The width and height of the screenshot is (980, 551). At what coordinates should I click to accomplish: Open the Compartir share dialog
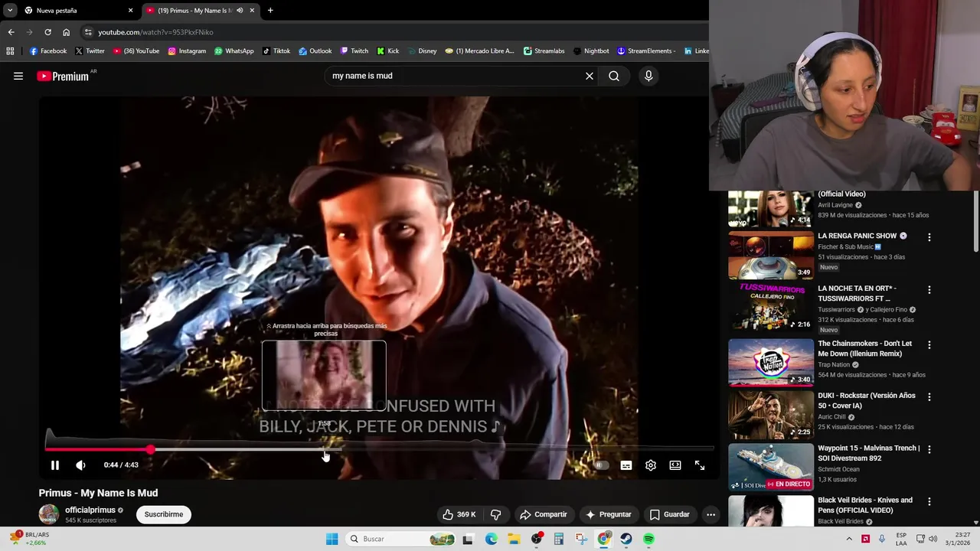[543, 514]
